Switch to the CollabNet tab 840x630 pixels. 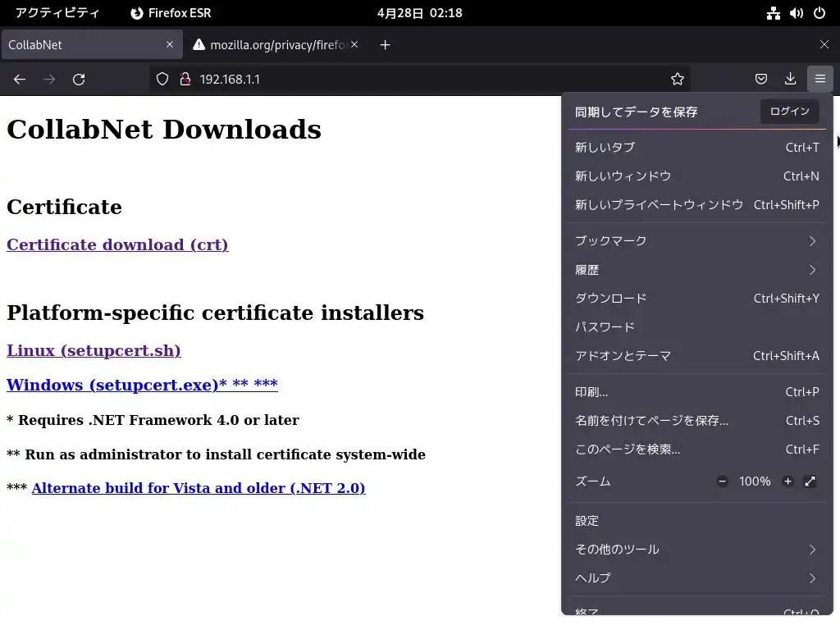click(x=92, y=44)
